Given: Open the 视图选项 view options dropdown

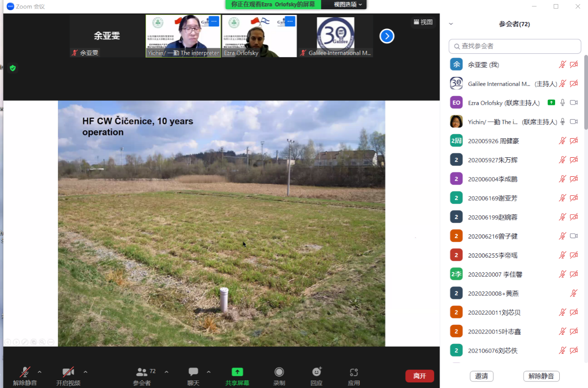Looking at the screenshot, I should coord(348,5).
